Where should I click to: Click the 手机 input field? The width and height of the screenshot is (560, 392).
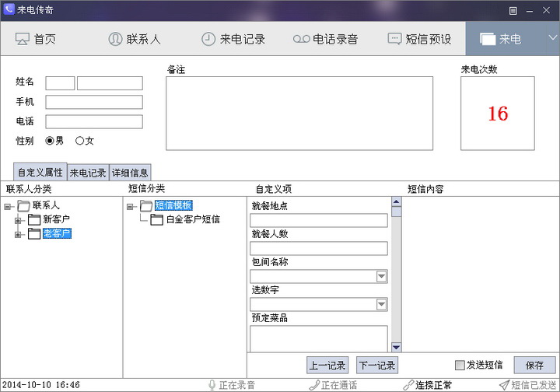pos(94,102)
